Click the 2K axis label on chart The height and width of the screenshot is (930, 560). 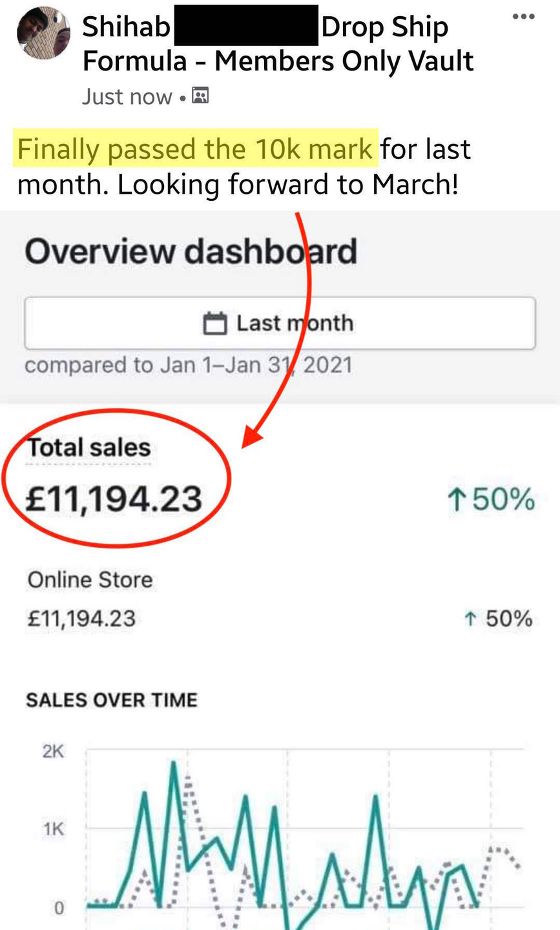coord(53,752)
